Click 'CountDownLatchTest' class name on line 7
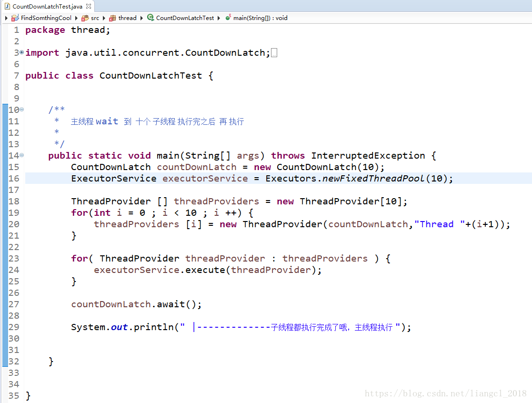The image size is (532, 403). coord(151,75)
